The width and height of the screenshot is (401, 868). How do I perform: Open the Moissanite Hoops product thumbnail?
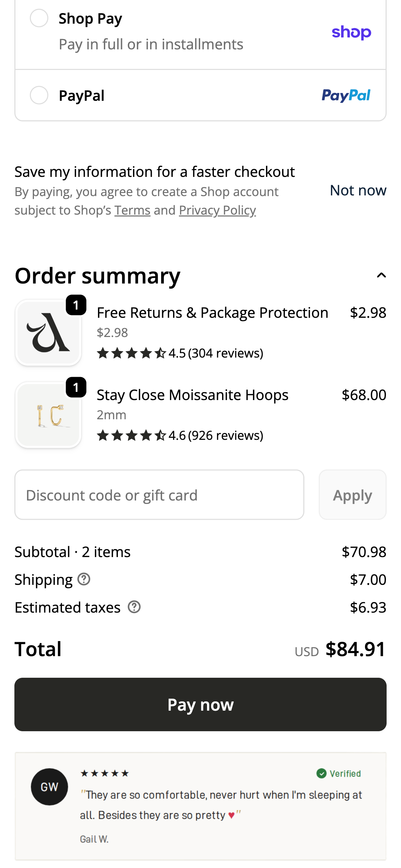pos(48,415)
